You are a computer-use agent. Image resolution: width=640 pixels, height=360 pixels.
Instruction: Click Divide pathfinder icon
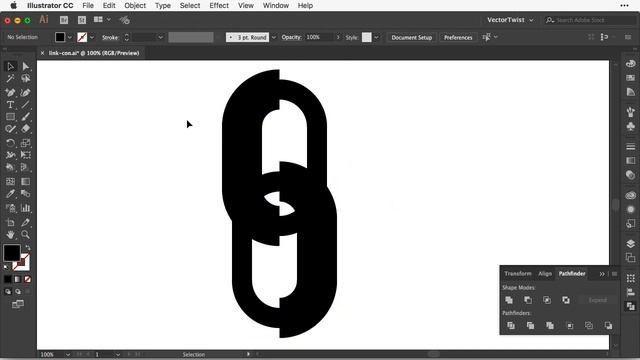click(x=511, y=325)
